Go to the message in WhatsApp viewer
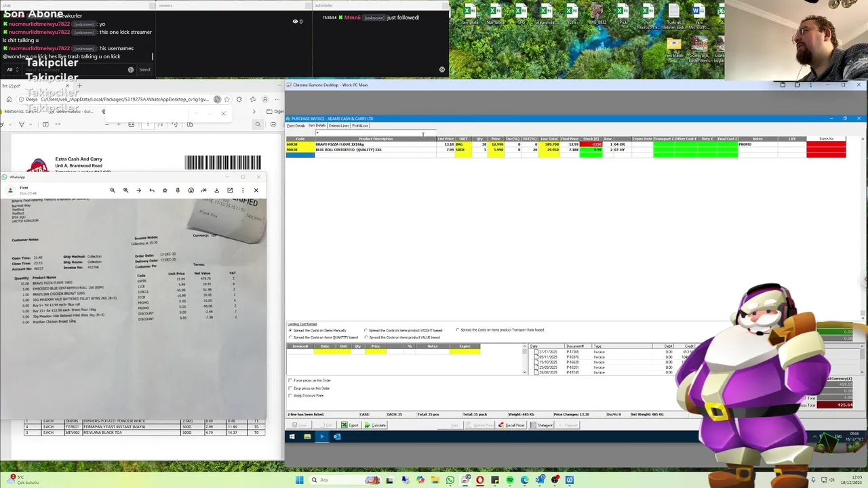Image resolution: width=868 pixels, height=488 pixels. (138, 190)
